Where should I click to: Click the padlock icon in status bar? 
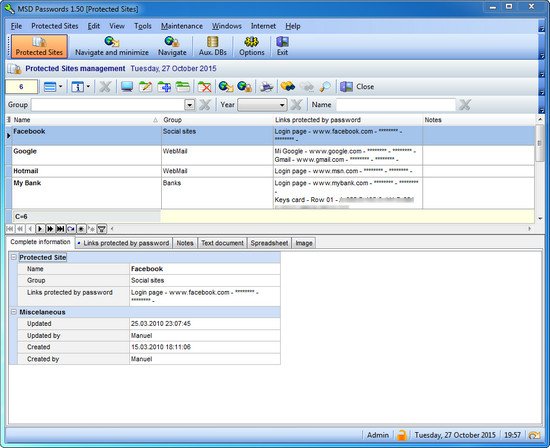pos(401,435)
